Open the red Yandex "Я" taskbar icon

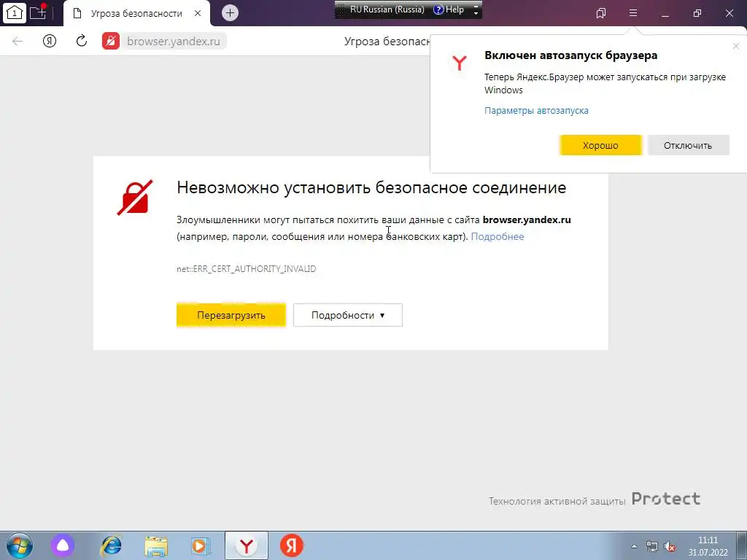[x=292, y=545]
